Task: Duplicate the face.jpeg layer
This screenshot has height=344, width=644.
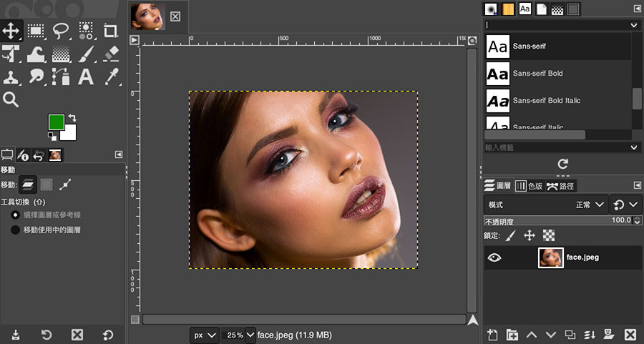Action: point(570,335)
